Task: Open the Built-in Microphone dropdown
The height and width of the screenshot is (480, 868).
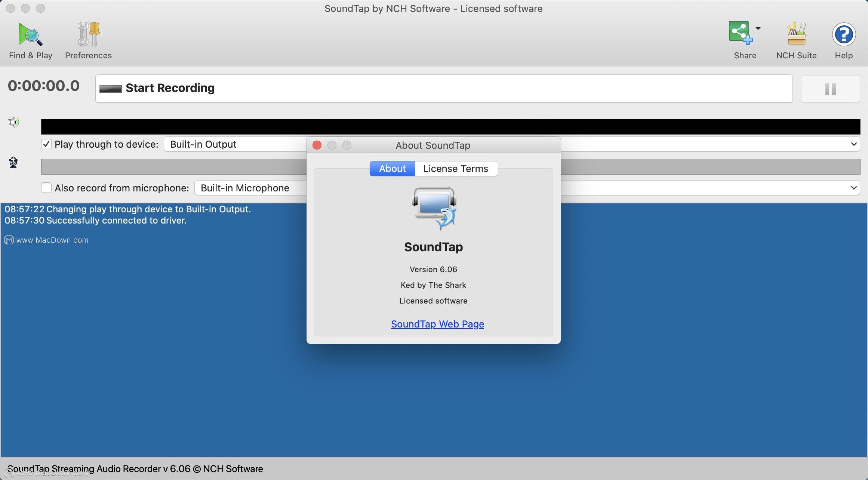Action: click(x=527, y=188)
